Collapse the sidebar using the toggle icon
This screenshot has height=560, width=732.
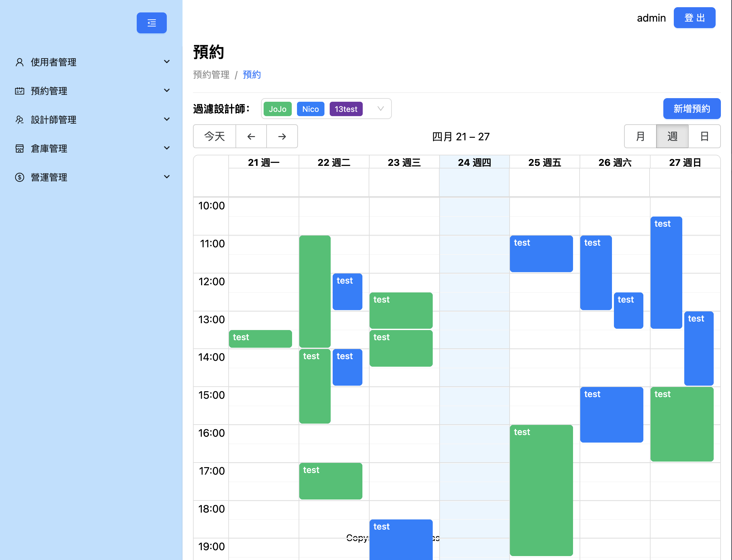pos(152,23)
